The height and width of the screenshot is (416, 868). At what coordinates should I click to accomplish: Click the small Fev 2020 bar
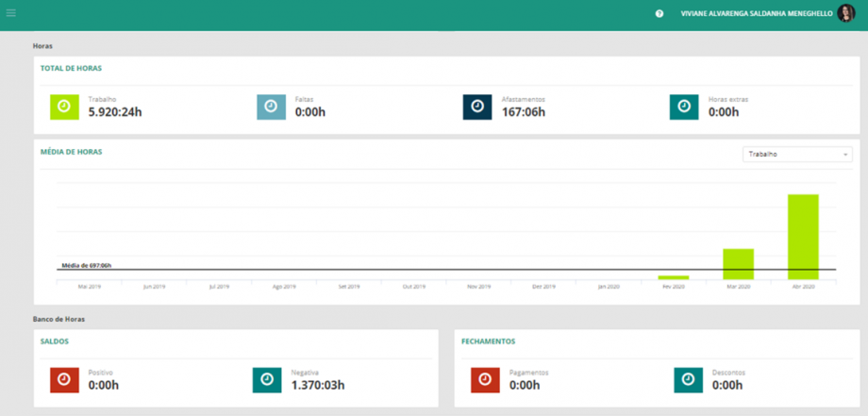pyautogui.click(x=673, y=277)
